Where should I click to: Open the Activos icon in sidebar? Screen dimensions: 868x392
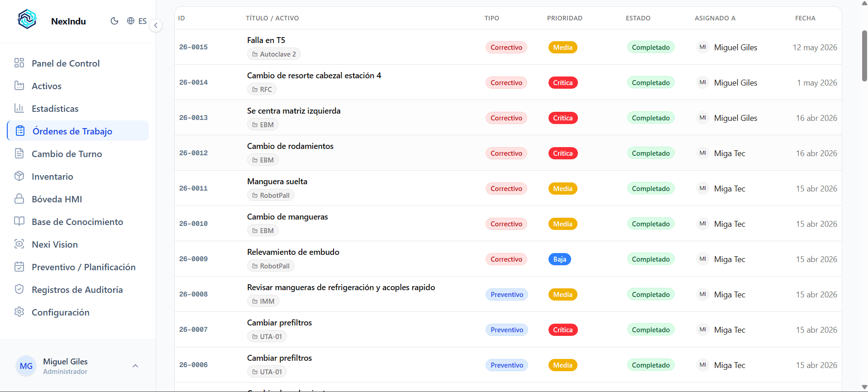(19, 86)
